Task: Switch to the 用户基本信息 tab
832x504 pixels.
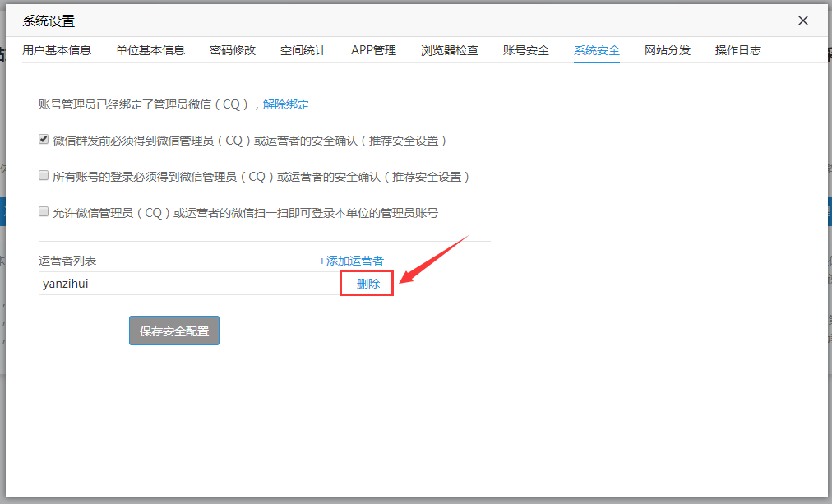Action: (57, 50)
